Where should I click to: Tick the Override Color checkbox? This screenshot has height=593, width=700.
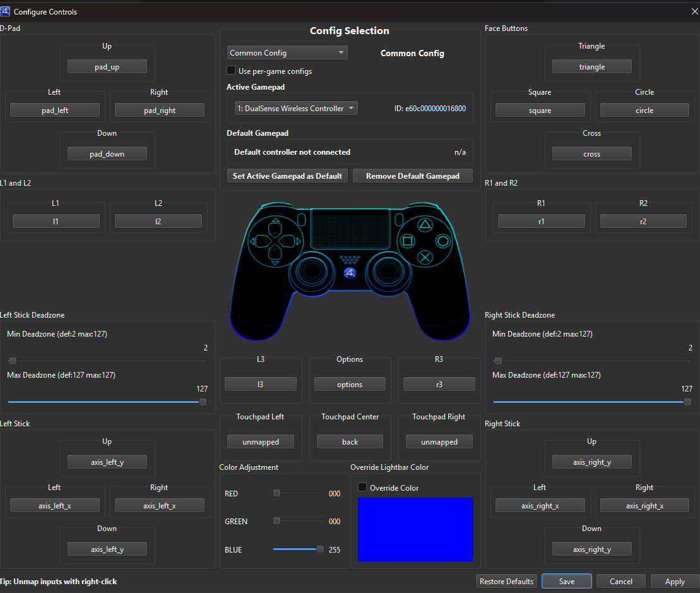(362, 487)
